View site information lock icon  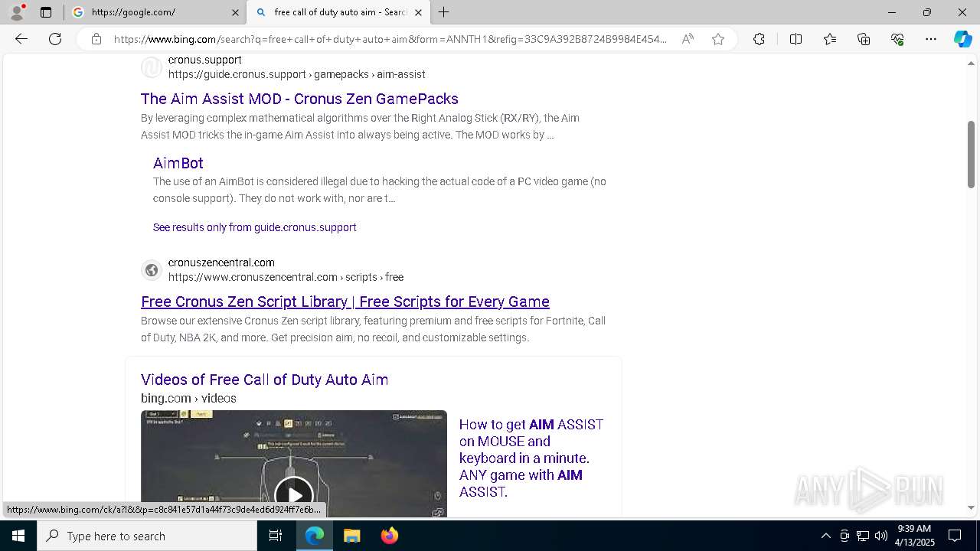coord(96,39)
